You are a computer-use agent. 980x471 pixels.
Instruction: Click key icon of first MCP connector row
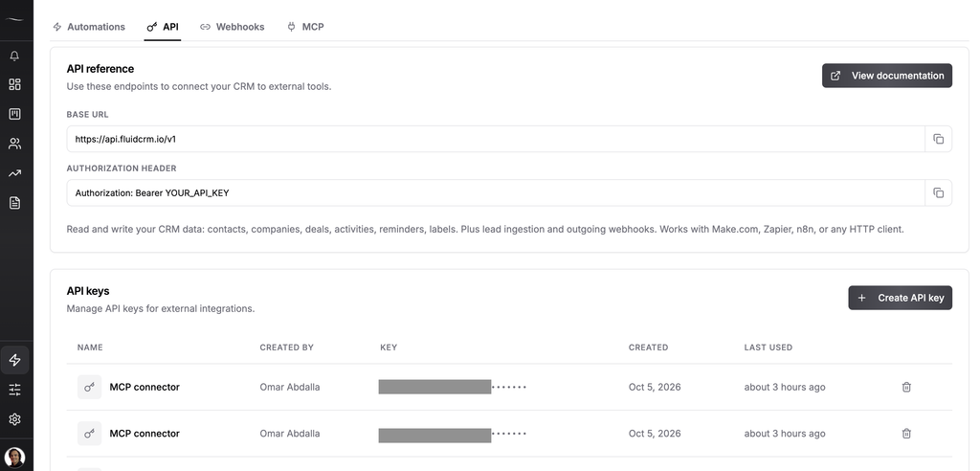click(x=89, y=387)
